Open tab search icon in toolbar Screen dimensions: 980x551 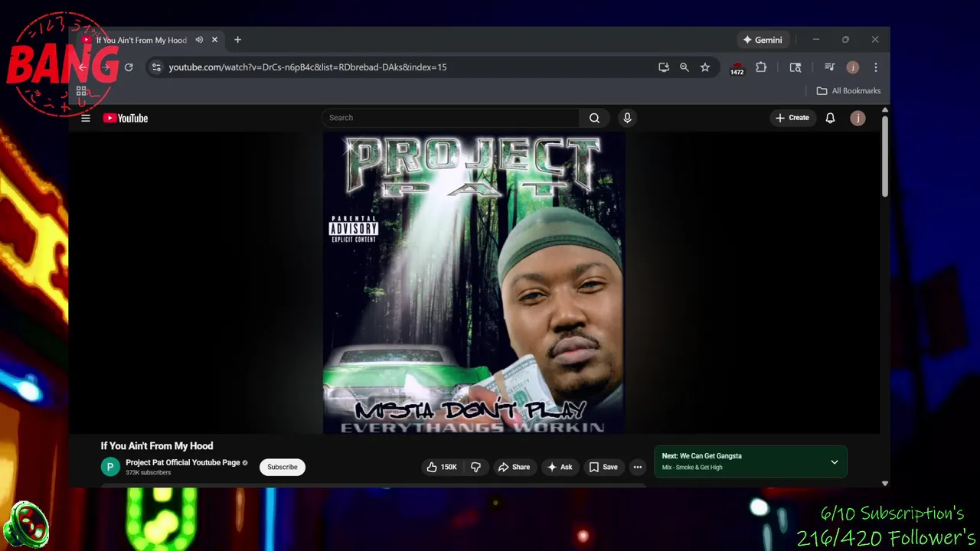click(x=795, y=67)
